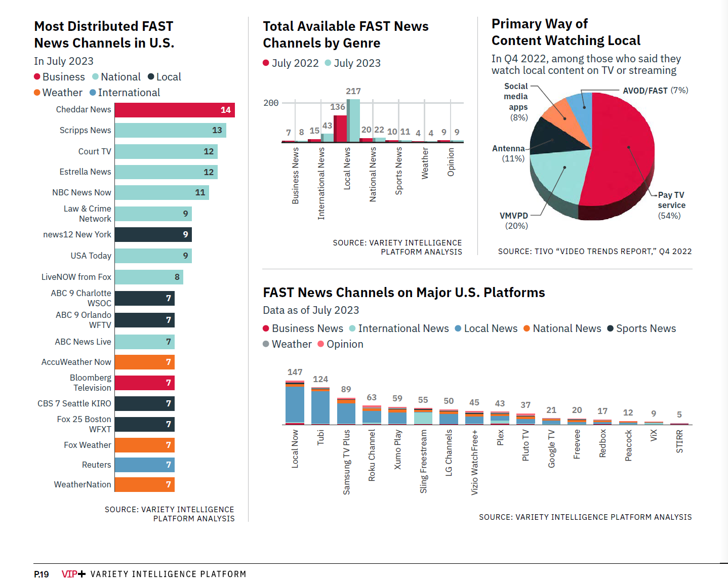
Task: Click the tall teal Local News bar labeled 217
Action: 353,120
